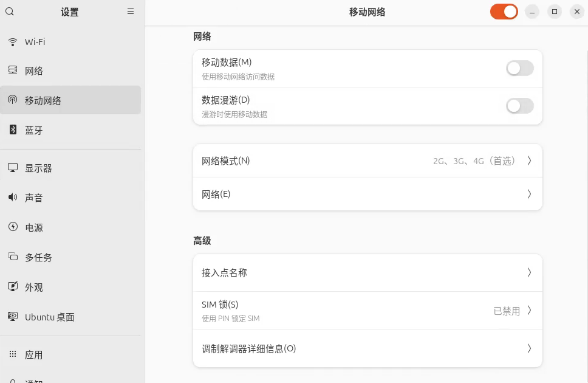Open the settings search icon
Screen dimensions: 588x383
[10, 12]
